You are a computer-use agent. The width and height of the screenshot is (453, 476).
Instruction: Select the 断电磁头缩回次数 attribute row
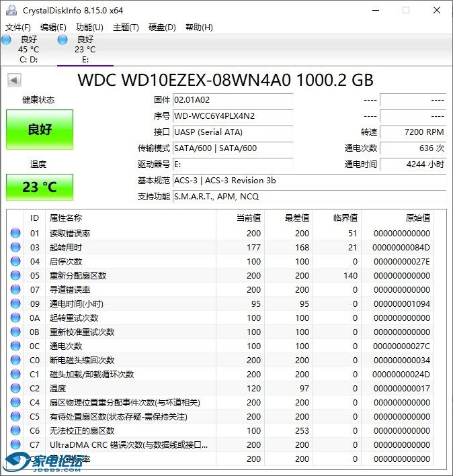[220, 360]
